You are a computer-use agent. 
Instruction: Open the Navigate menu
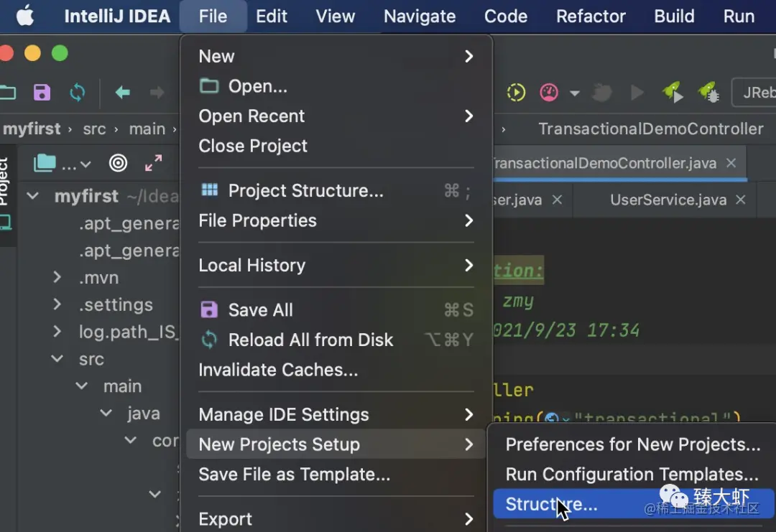[420, 17]
